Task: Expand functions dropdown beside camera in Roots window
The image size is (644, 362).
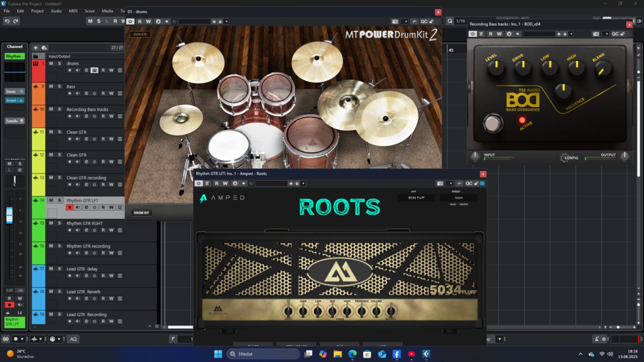Action: 450,184
